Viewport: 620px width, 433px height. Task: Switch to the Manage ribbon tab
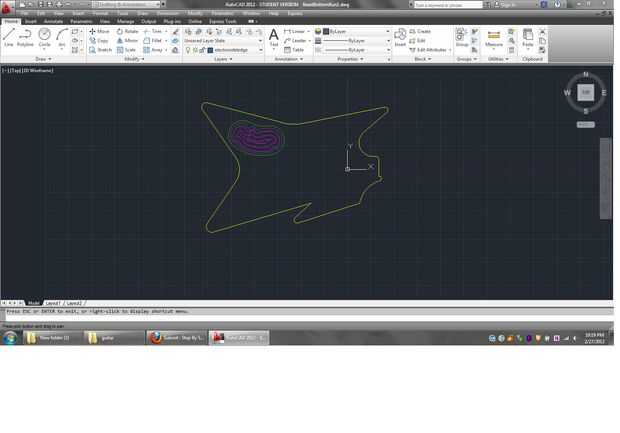click(126, 21)
